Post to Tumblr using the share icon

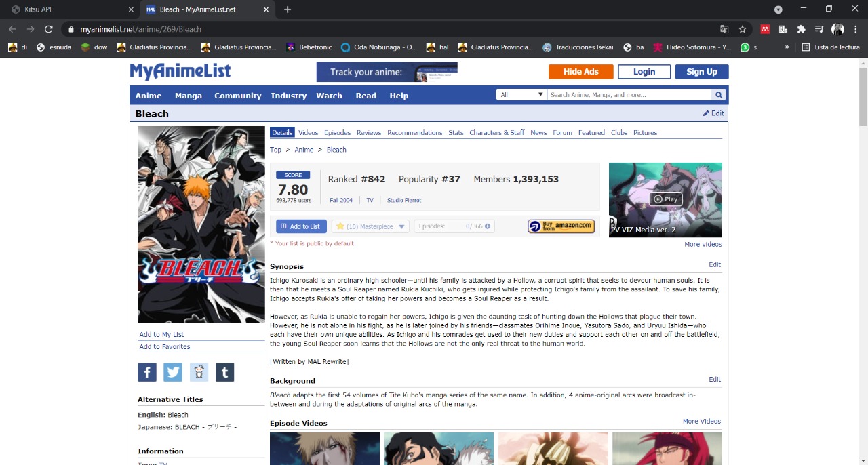tap(224, 371)
